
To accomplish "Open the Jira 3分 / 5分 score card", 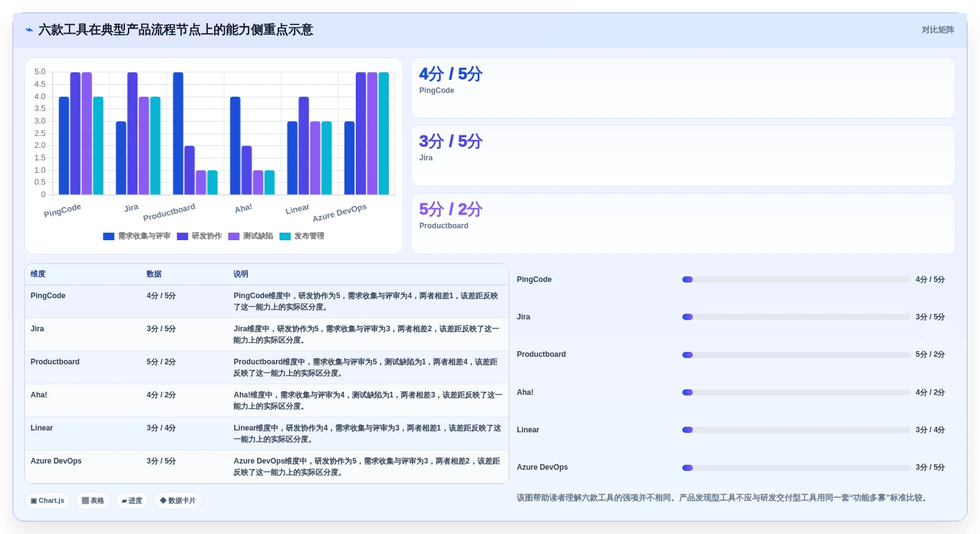I will [x=683, y=156].
